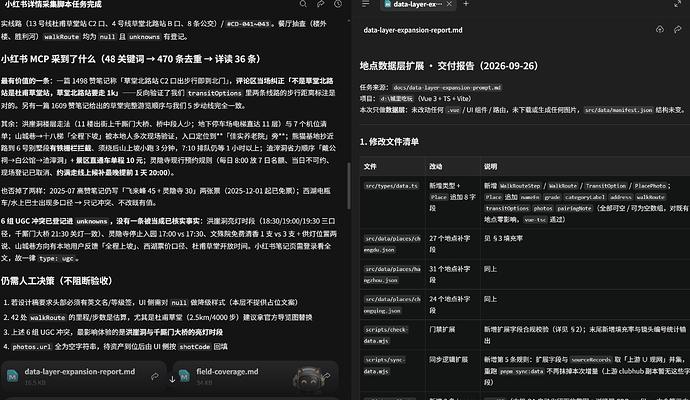Click the PlacePhoto type token
Viewport: 690px width, 400px height.
point(650,186)
